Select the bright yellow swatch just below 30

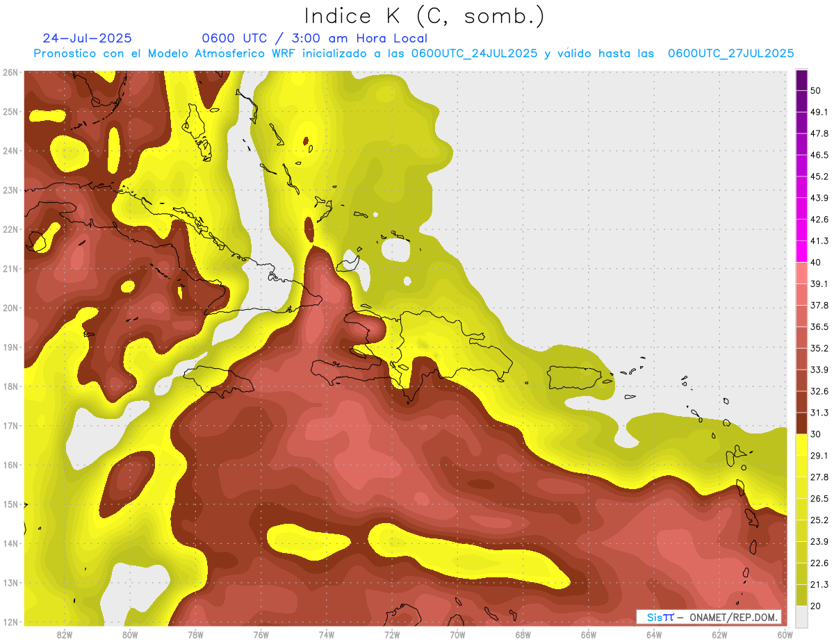coord(801,445)
